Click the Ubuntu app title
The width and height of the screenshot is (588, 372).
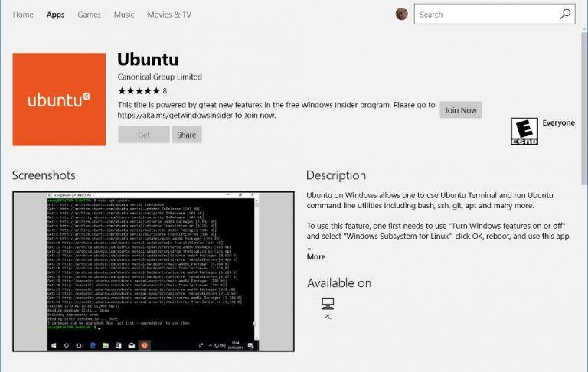[148, 59]
